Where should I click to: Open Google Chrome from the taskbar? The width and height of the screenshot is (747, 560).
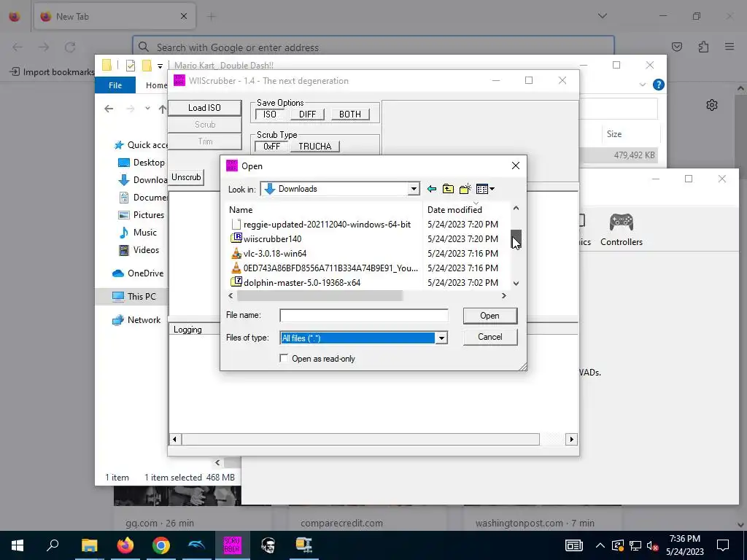point(161,545)
